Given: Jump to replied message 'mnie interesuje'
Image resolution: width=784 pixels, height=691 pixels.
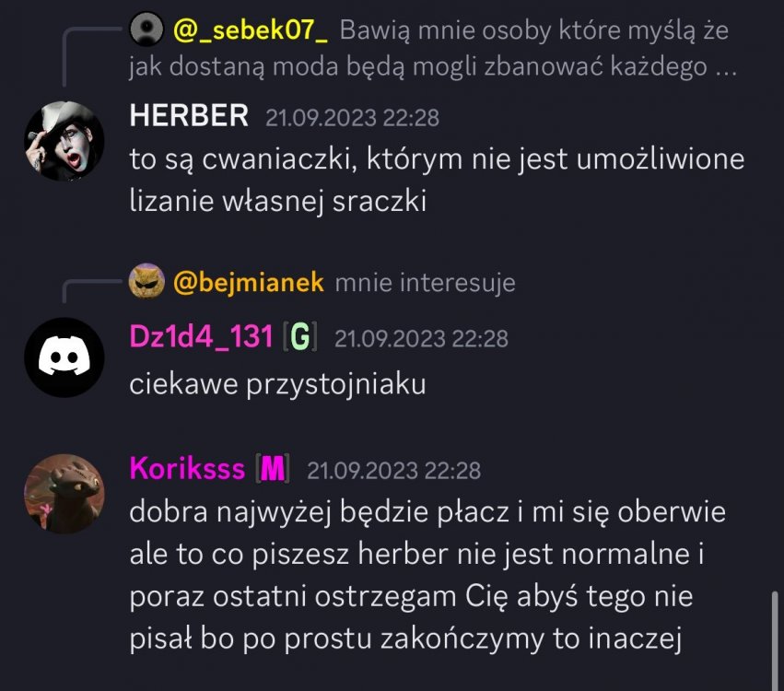Looking at the screenshot, I should (425, 283).
